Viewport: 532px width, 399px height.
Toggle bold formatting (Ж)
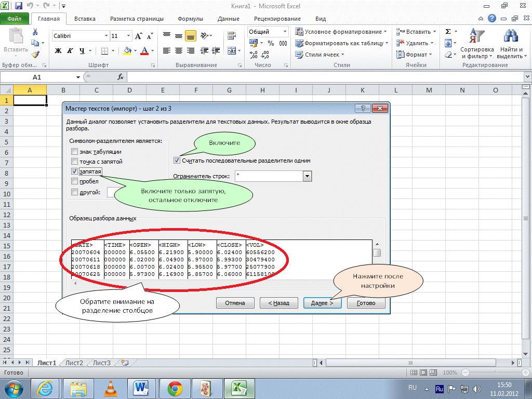(x=58, y=51)
